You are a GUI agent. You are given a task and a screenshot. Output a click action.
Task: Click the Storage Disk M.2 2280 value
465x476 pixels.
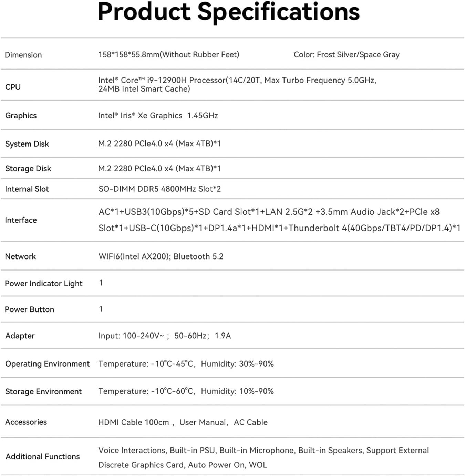[x=159, y=168]
